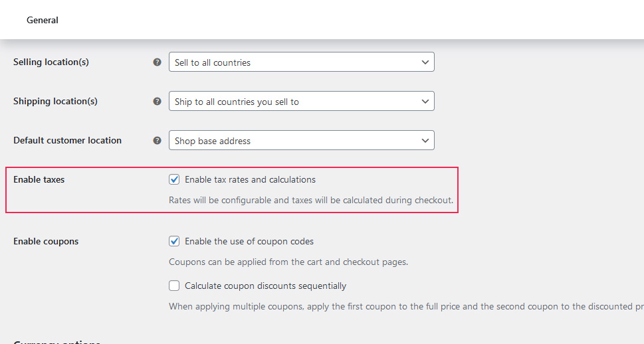Click the Shipping location(s) field label
The height and width of the screenshot is (344, 644).
click(55, 102)
